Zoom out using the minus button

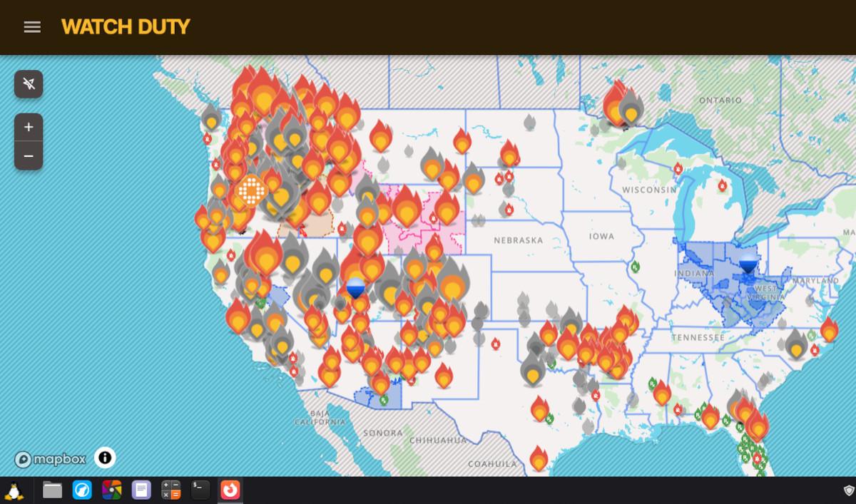pos(29,155)
